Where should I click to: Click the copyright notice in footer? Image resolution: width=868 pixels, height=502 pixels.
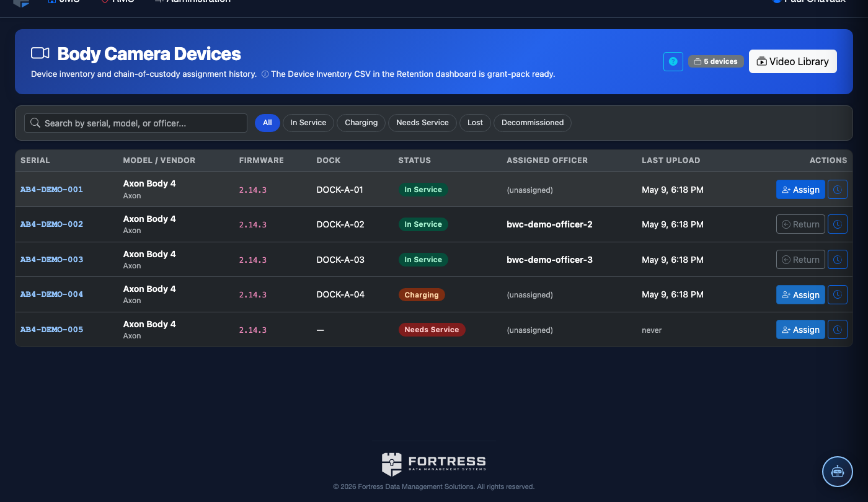tap(433, 487)
